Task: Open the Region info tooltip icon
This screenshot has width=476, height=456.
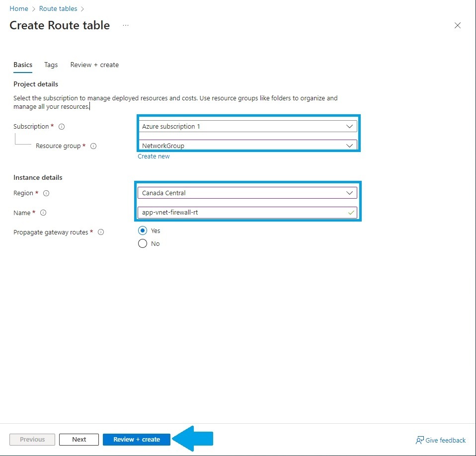Action: pyautogui.click(x=47, y=193)
